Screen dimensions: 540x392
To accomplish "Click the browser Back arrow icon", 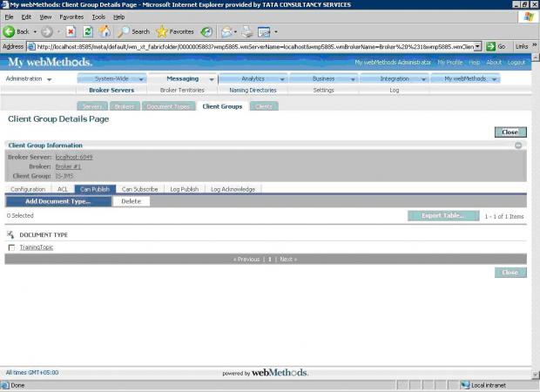I will (x=9, y=31).
